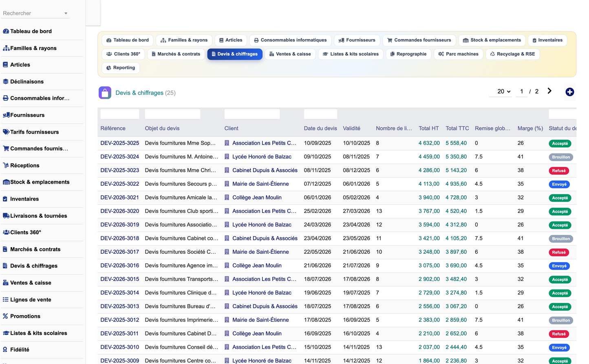Click Envoyé status badge on DEV-2025-3022

point(559,184)
